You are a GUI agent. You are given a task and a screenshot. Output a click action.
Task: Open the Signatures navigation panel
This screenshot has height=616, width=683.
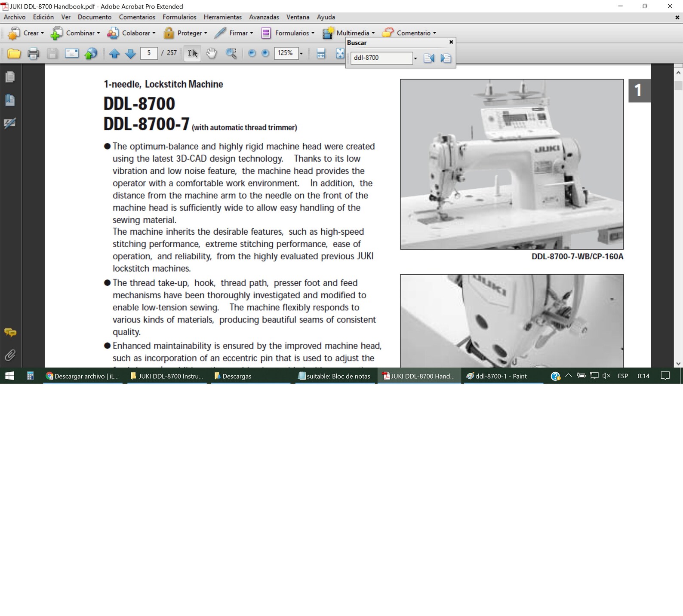pos(10,123)
